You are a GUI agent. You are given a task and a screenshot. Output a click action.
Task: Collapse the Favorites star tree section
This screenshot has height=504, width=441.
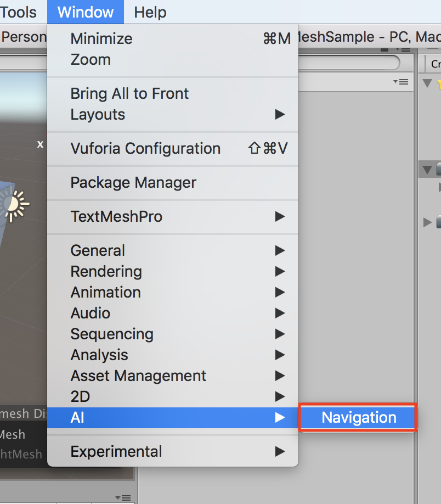pos(427,83)
